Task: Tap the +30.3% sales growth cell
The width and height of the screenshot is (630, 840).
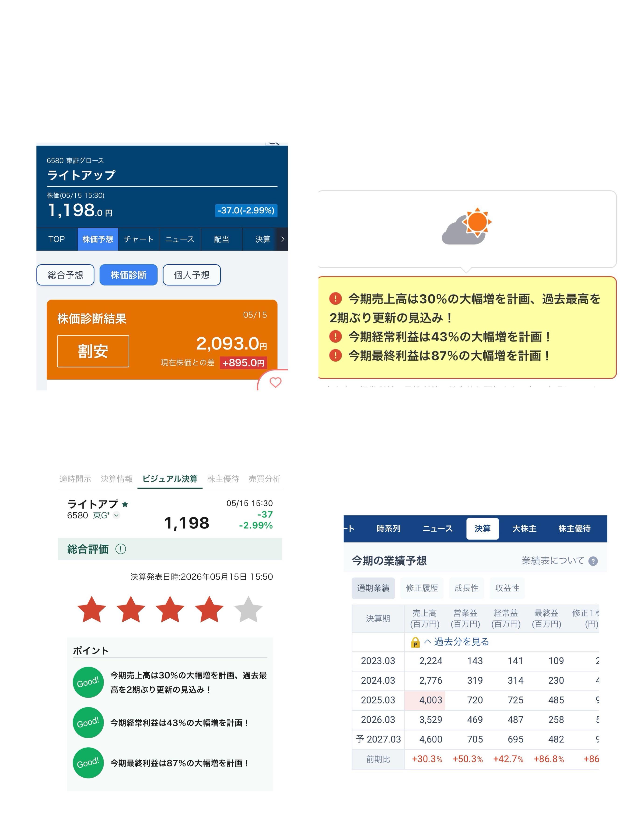Action: (427, 759)
